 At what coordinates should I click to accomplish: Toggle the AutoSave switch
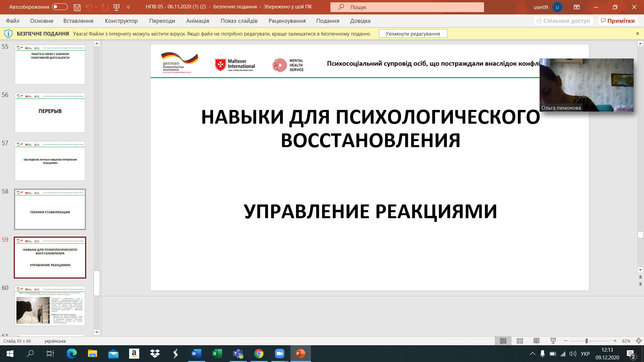(60, 7)
